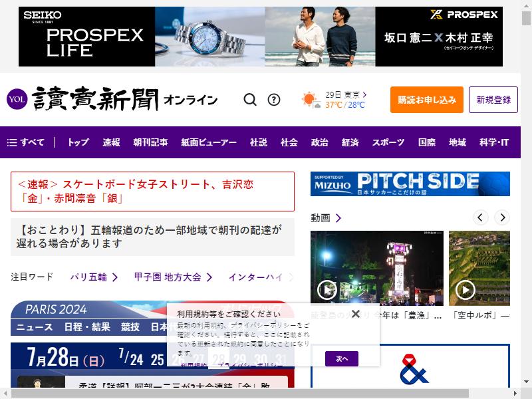Open the 科学・IT menu item
The width and height of the screenshot is (532, 399).
(x=494, y=142)
